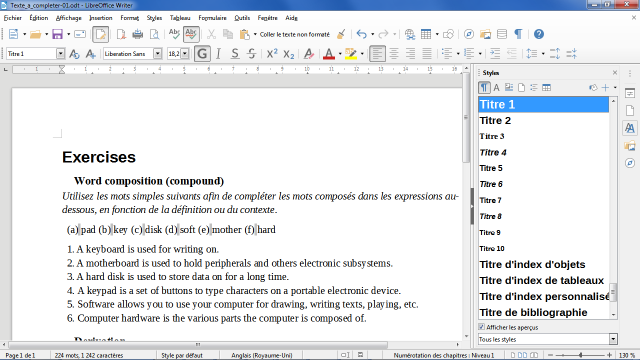Image resolution: width=640 pixels, height=360 pixels.
Task: Apply subscript formatting
Action: [x=289, y=54]
